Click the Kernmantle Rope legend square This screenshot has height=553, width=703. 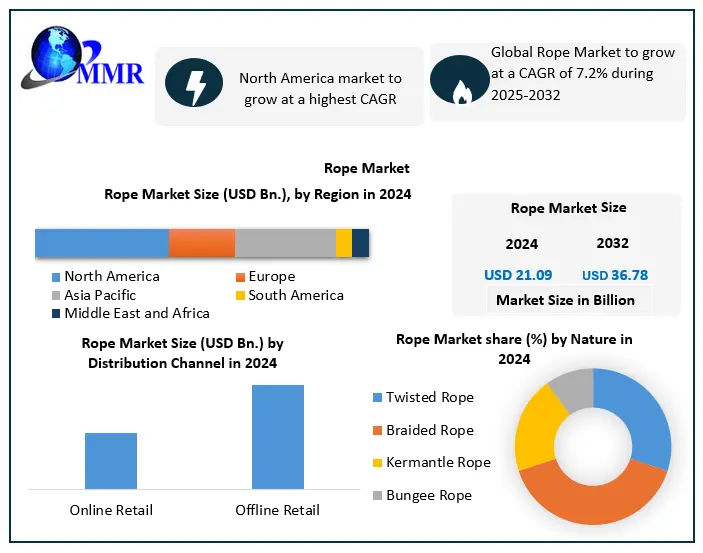tap(377, 463)
